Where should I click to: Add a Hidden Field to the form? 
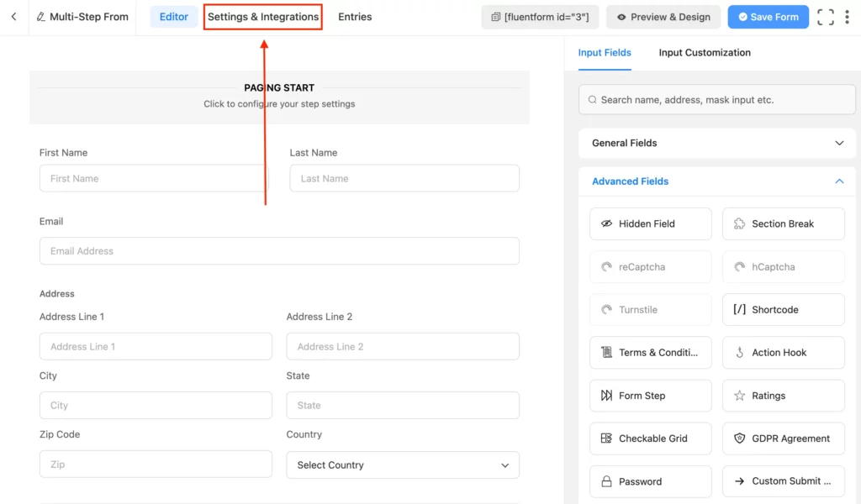point(650,223)
